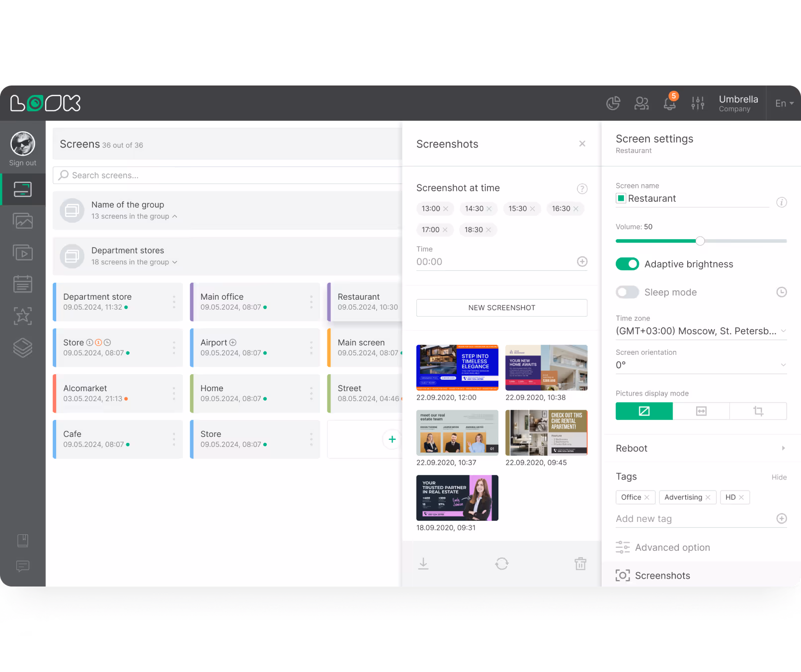801x672 pixels.
Task: Open the media gallery from the sidebar
Action: point(22,221)
